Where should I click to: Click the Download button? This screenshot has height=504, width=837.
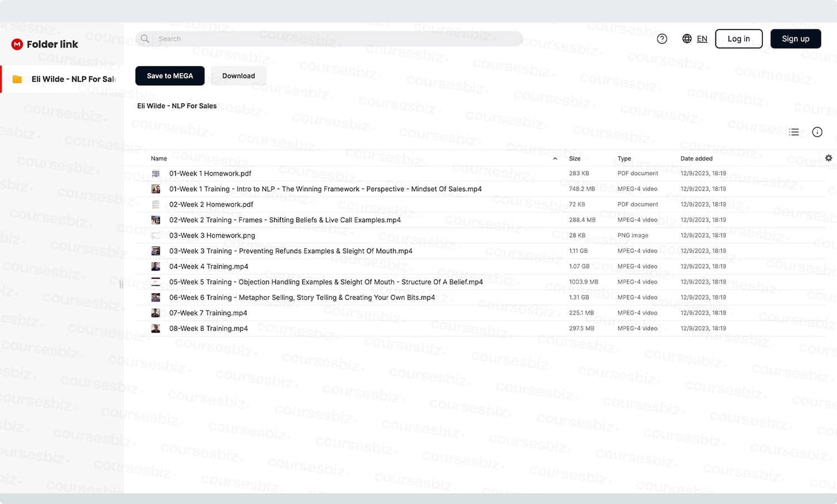point(238,76)
